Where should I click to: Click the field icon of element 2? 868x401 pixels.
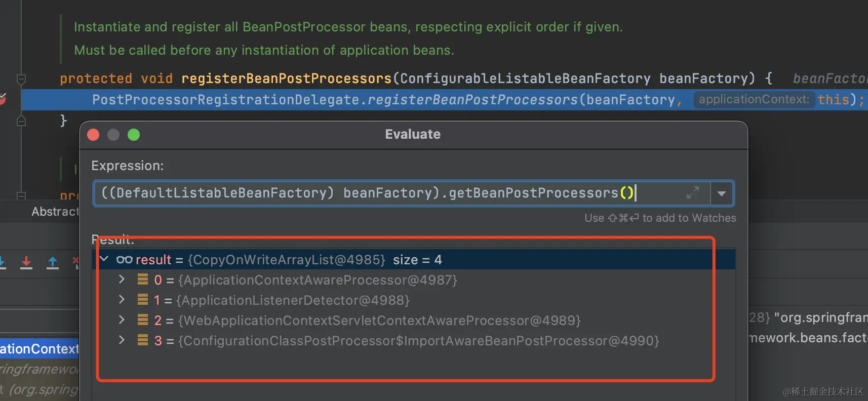[143, 320]
